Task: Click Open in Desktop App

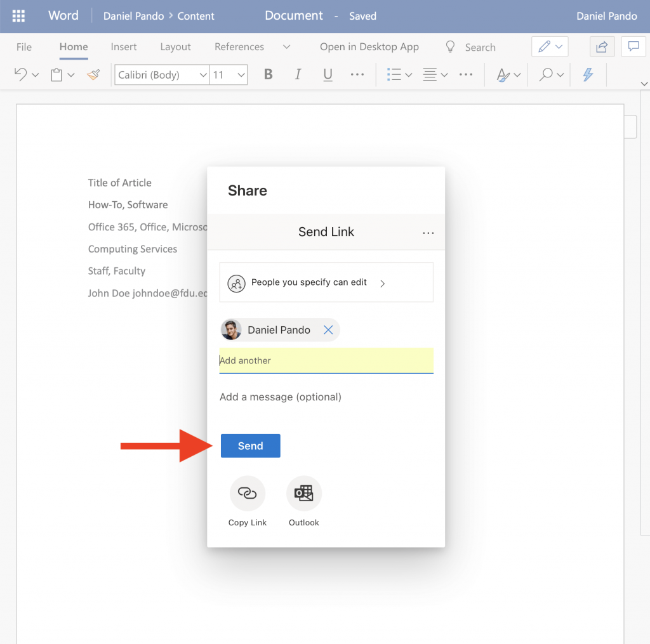Action: [369, 47]
